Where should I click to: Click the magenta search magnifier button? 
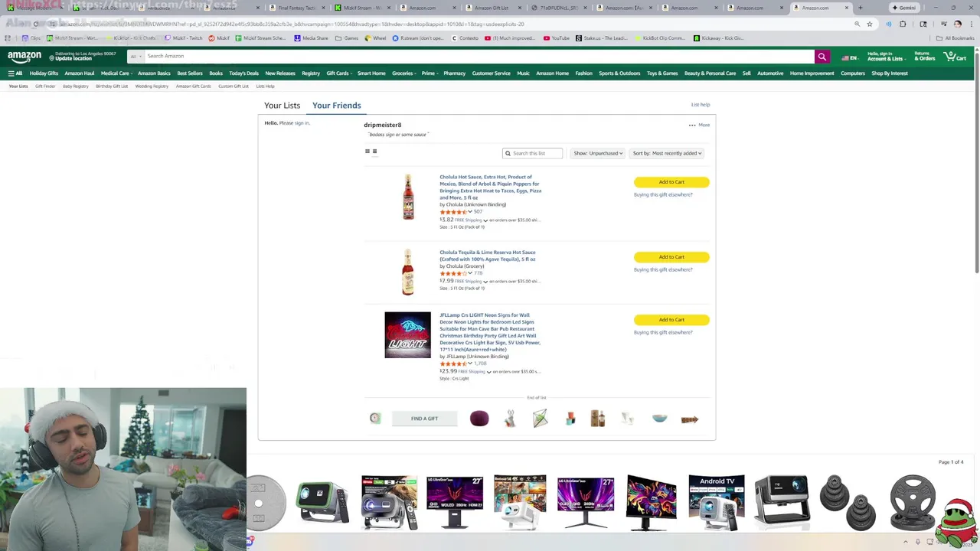click(822, 56)
